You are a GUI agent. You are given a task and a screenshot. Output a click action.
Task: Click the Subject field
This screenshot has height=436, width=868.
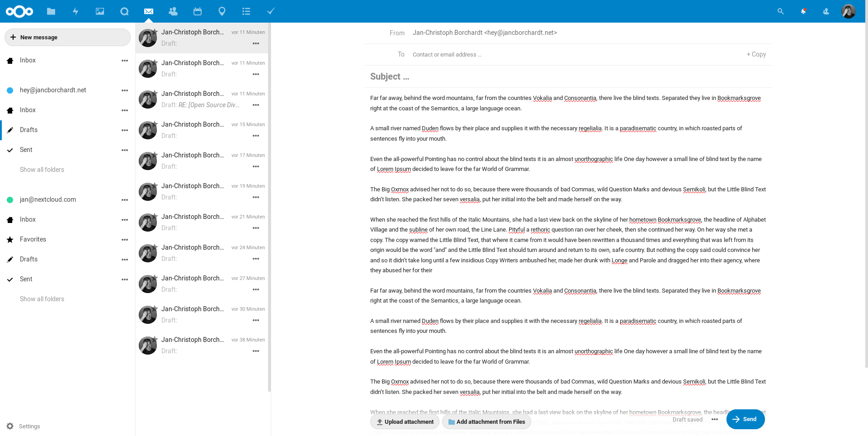[x=568, y=76]
